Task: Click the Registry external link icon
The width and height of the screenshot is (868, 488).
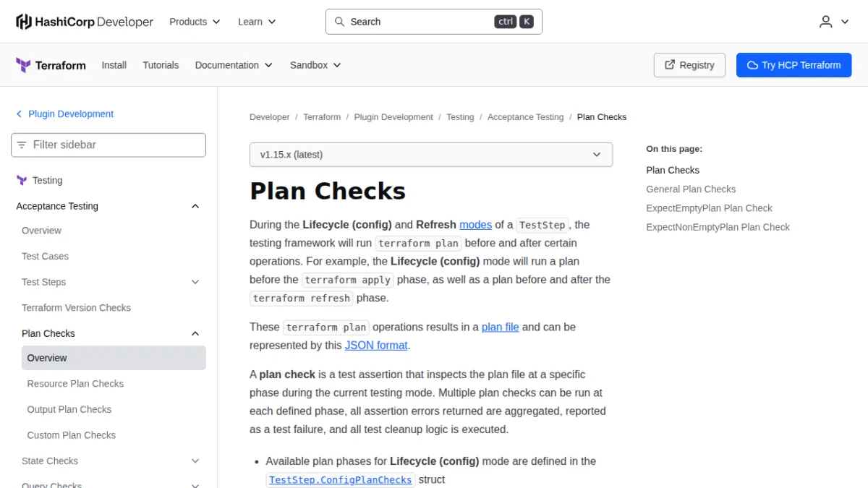Action: (670, 65)
